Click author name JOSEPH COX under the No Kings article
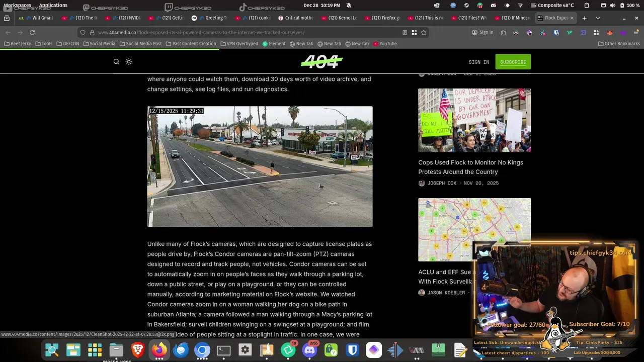Image resolution: width=644 pixels, height=362 pixels. pos(442,183)
